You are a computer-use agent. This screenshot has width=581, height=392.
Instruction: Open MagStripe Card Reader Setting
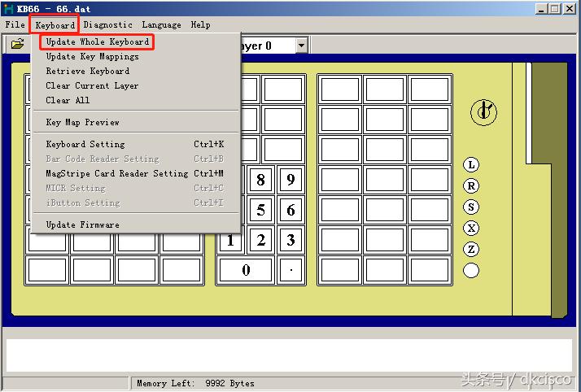tap(116, 174)
